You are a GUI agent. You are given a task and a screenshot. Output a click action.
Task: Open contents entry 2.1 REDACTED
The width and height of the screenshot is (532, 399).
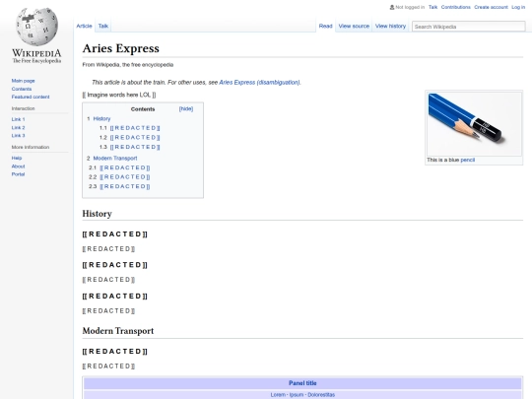tap(125, 167)
